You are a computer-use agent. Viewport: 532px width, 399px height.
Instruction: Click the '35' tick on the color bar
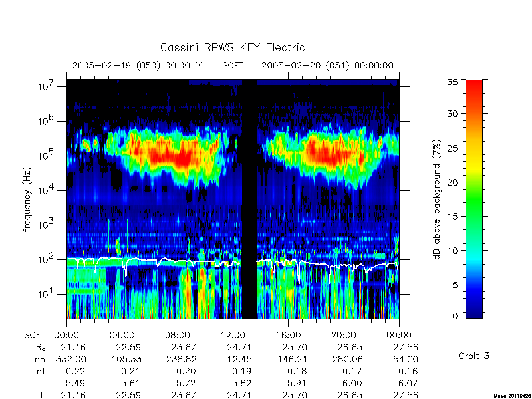point(452,82)
